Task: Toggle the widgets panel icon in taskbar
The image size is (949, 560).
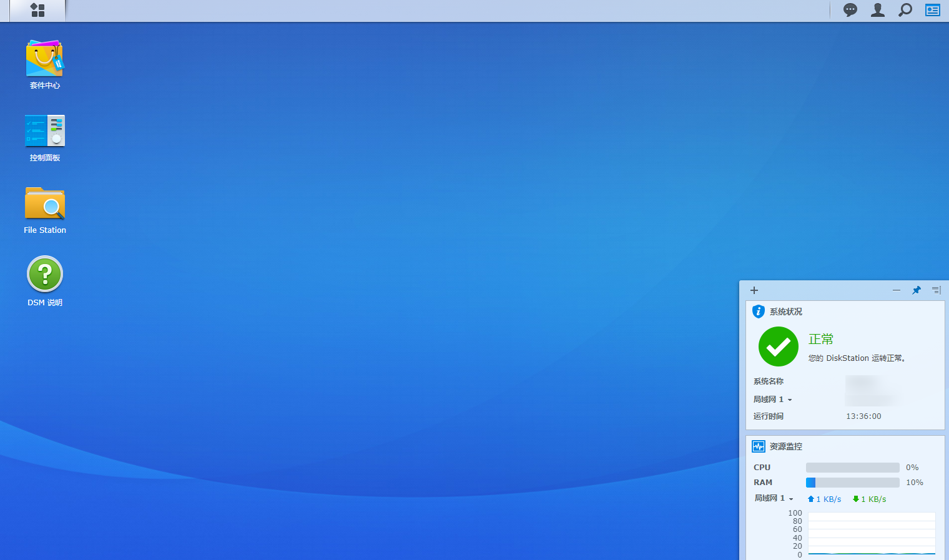Action: (x=933, y=10)
